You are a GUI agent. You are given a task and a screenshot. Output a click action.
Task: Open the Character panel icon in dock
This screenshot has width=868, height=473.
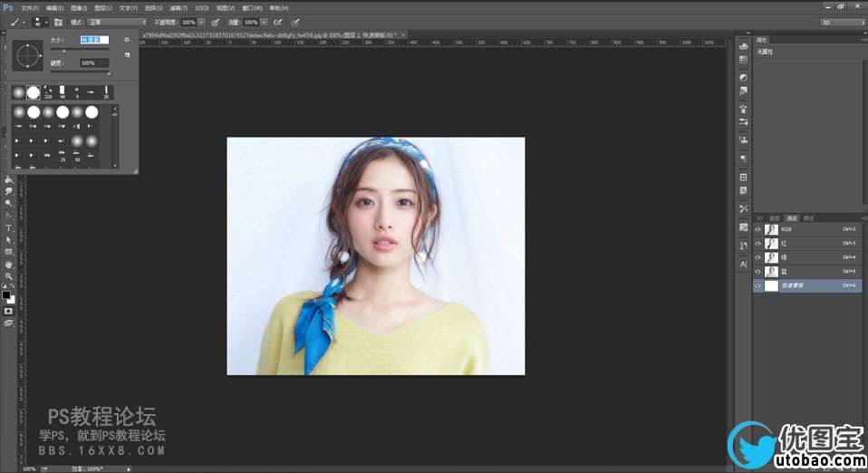(744, 265)
